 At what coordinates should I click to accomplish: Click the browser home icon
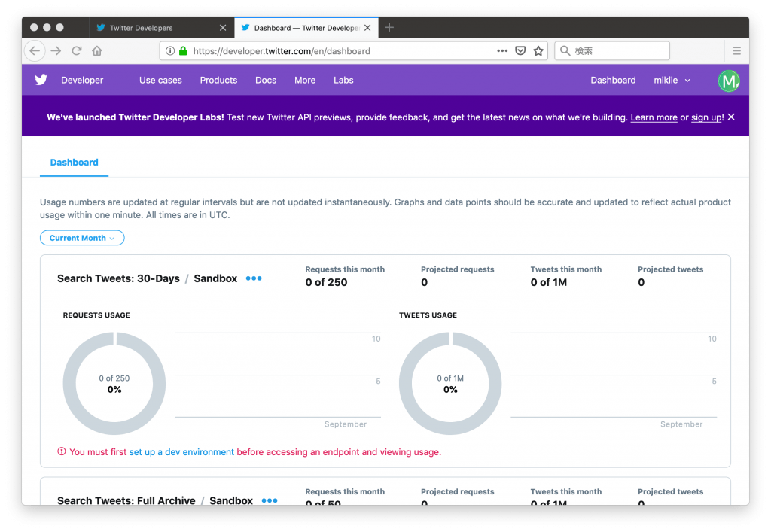pyautogui.click(x=97, y=51)
